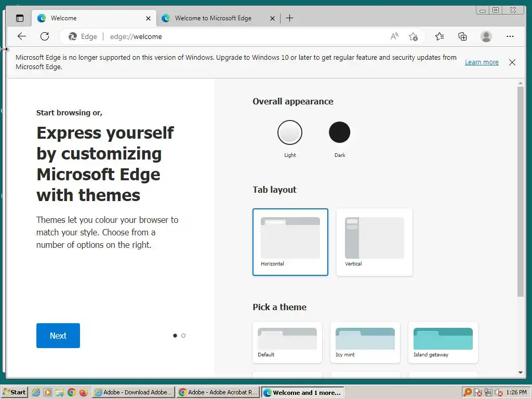Reload the page with refresh icon
The height and width of the screenshot is (399, 532).
[x=45, y=36]
